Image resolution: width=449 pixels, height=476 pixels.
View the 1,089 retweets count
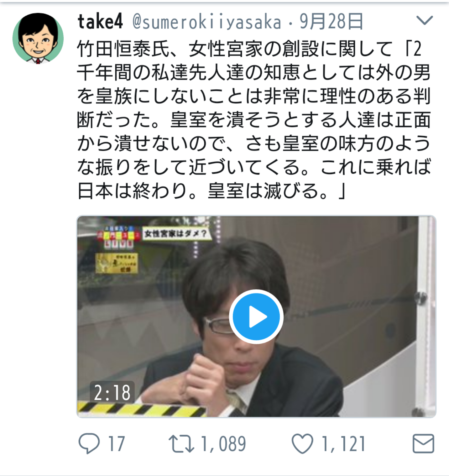(x=223, y=444)
